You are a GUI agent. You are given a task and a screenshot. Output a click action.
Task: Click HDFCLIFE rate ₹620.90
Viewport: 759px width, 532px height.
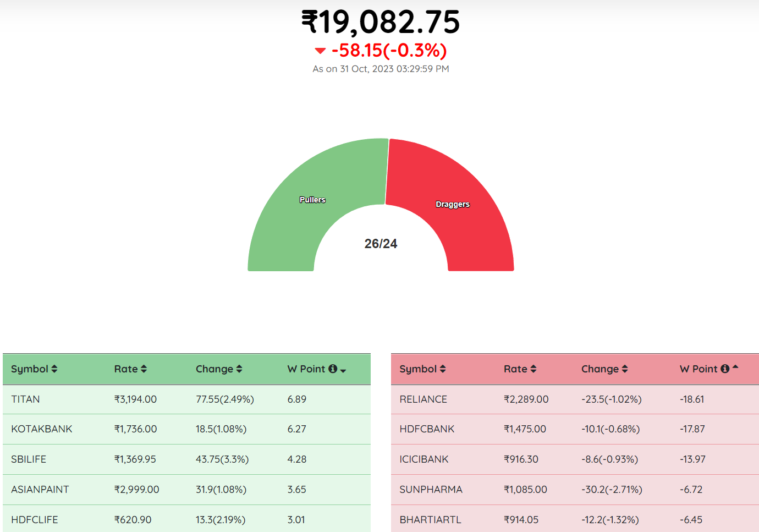coord(133,520)
